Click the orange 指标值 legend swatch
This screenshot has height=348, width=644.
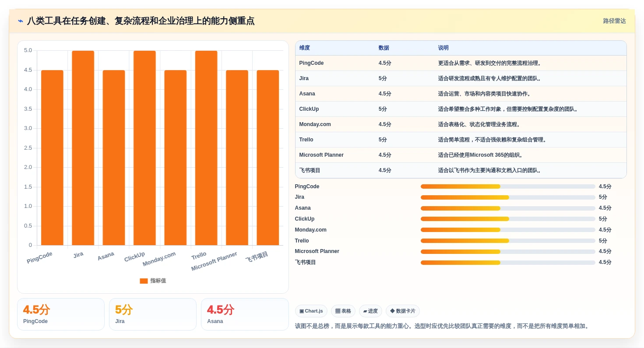pos(144,281)
